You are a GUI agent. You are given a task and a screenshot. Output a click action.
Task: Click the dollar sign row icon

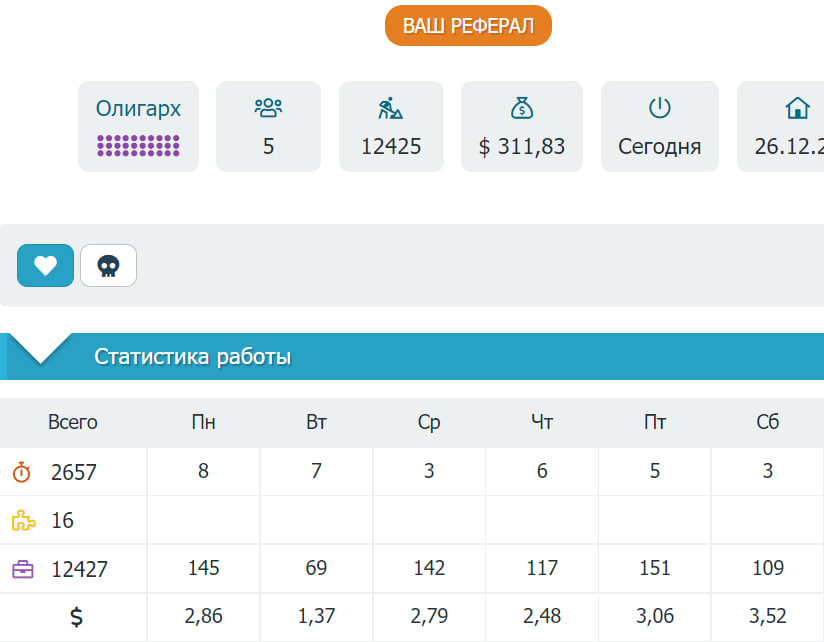coord(76,617)
